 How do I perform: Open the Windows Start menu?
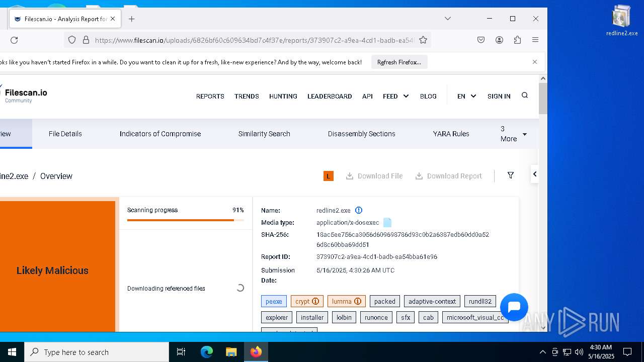(12, 352)
